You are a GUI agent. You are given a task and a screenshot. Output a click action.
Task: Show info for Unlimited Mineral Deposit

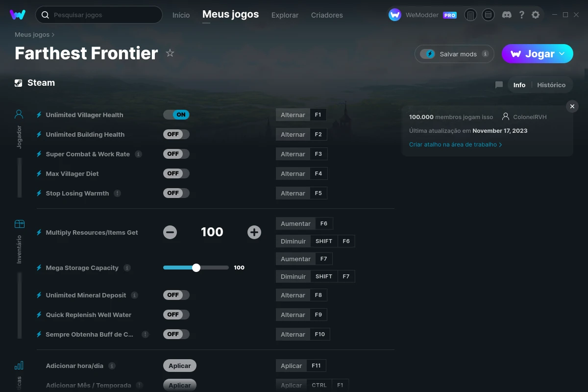[134, 295]
